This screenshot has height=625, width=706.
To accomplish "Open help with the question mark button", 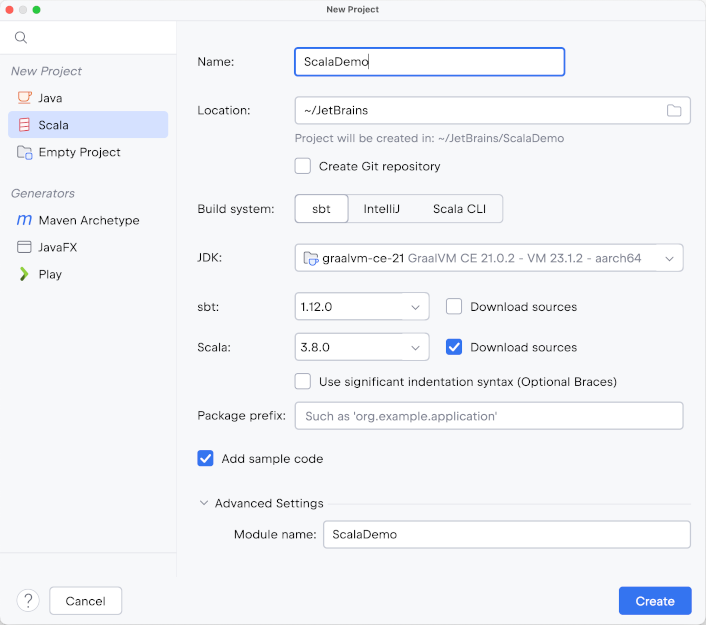I will tap(28, 600).
